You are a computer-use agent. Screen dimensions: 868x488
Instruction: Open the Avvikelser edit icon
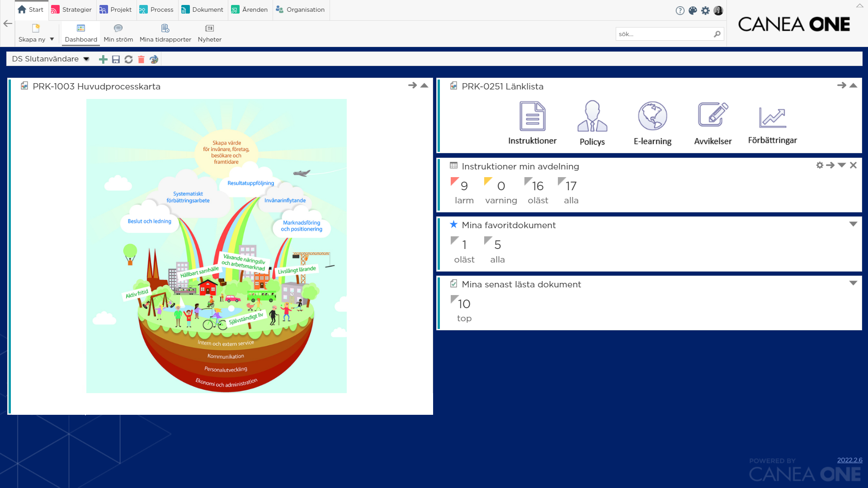(x=712, y=116)
